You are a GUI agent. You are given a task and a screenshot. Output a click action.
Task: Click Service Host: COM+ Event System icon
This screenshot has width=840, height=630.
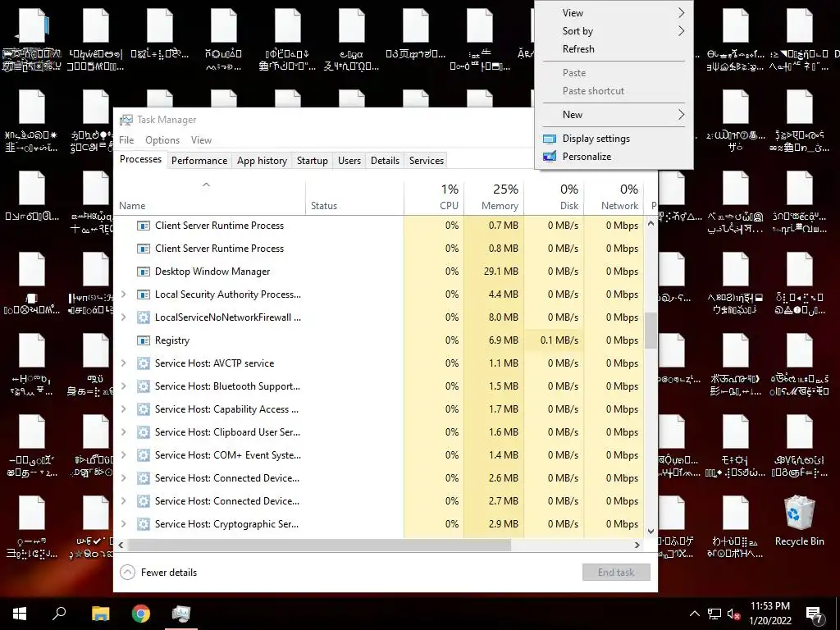[143, 455]
